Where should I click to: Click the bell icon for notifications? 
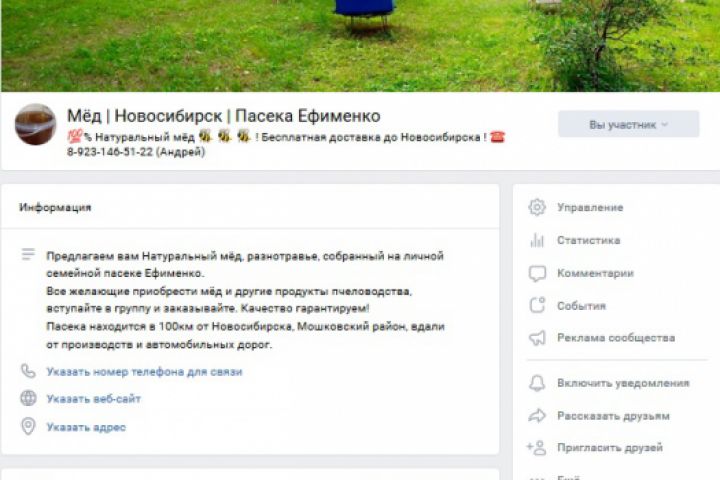click(537, 383)
